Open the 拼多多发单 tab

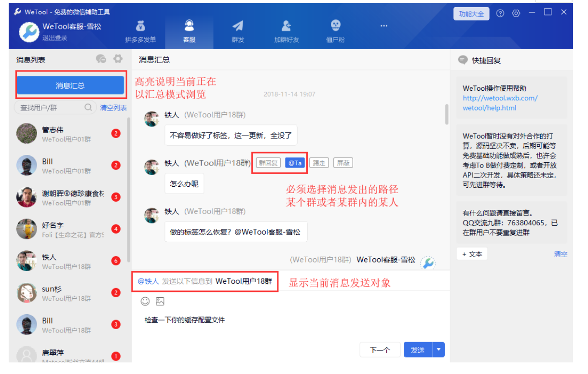coord(140,31)
